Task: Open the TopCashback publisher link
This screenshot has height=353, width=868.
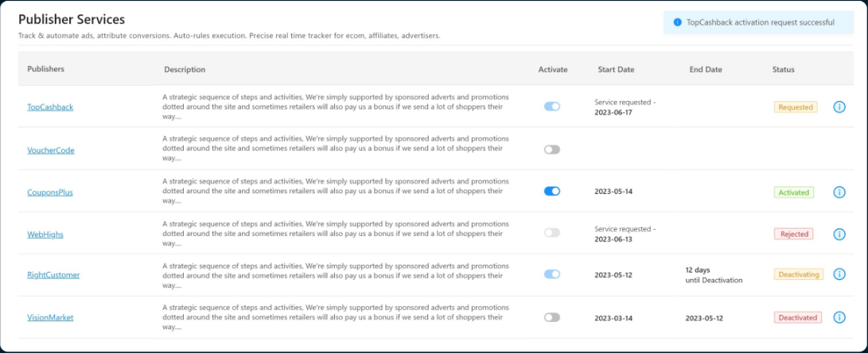Action: pyautogui.click(x=50, y=107)
